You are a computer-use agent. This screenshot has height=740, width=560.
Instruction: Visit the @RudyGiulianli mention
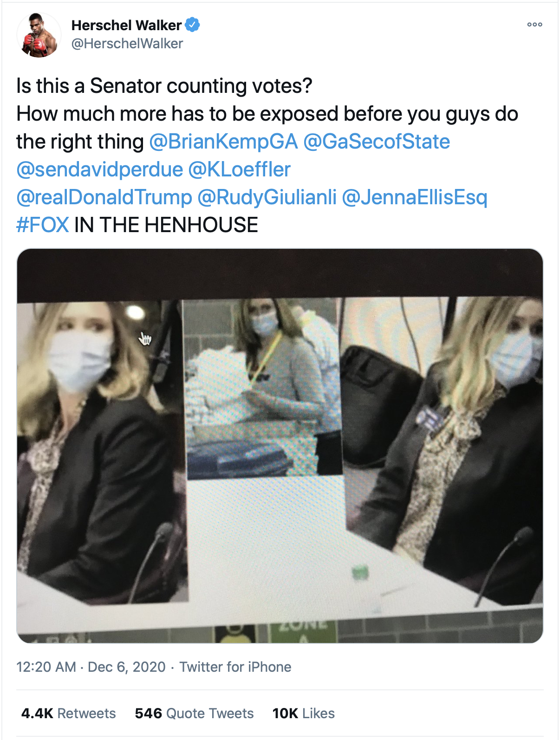(x=267, y=197)
